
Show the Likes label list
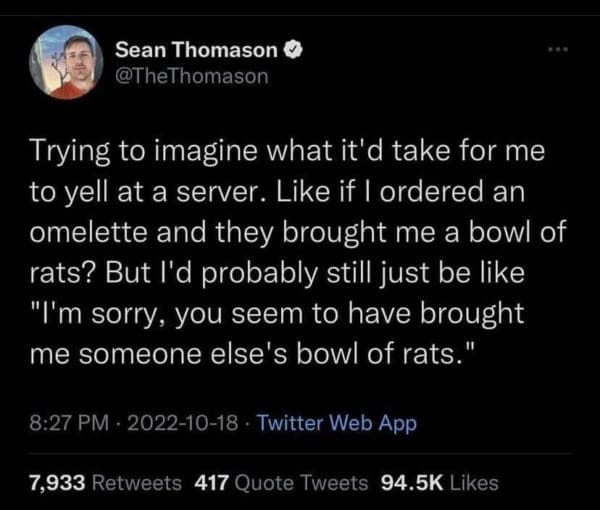pos(472,482)
